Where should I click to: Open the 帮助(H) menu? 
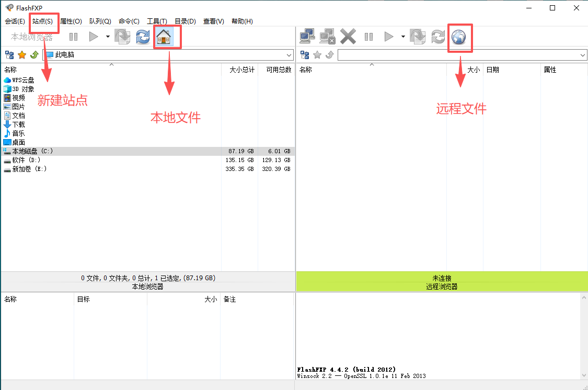click(x=242, y=21)
